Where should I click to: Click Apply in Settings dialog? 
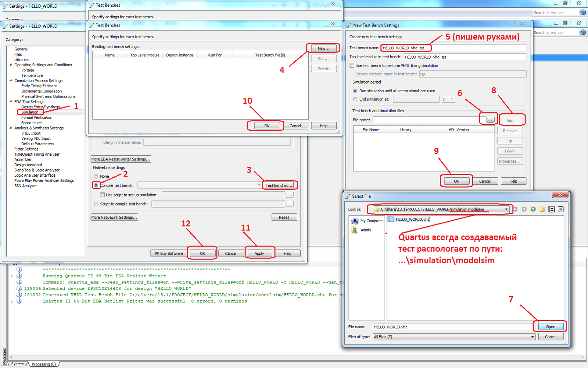259,254
